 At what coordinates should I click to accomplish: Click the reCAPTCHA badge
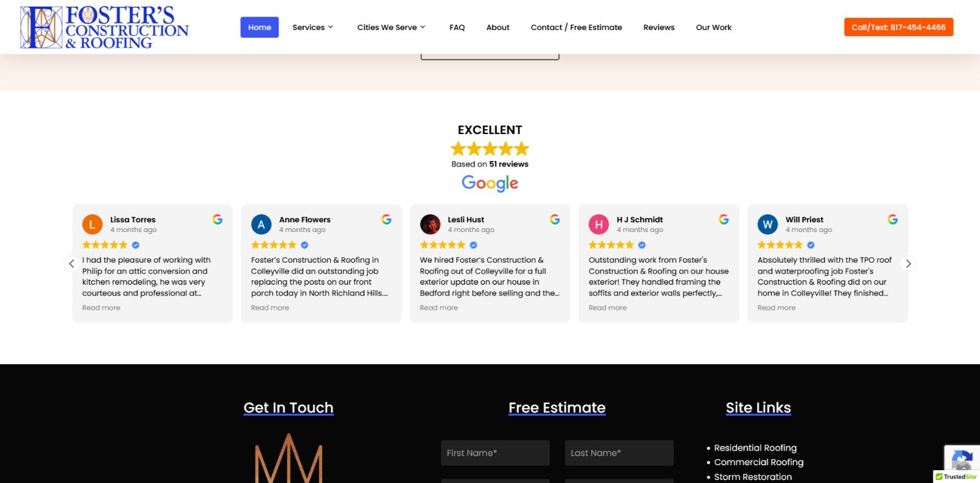coord(962,458)
